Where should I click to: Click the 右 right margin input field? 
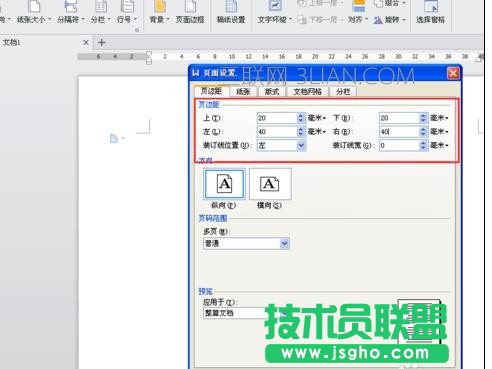pos(399,132)
